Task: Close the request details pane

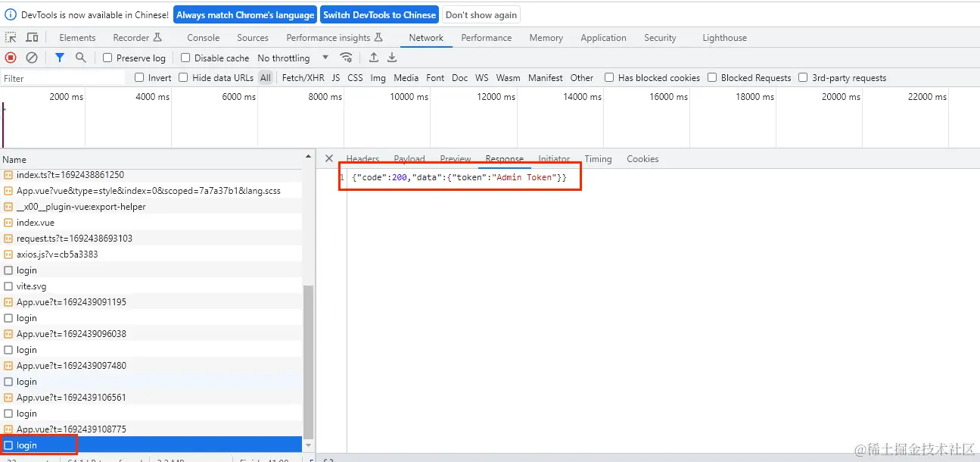Action: coord(328,158)
